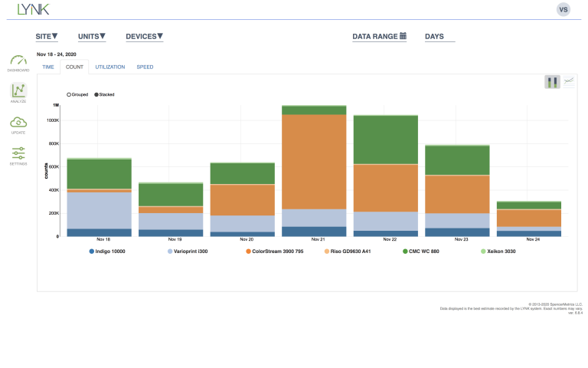
Task: Click the Nov 22 green CMC bar segment
Action: (x=386, y=140)
